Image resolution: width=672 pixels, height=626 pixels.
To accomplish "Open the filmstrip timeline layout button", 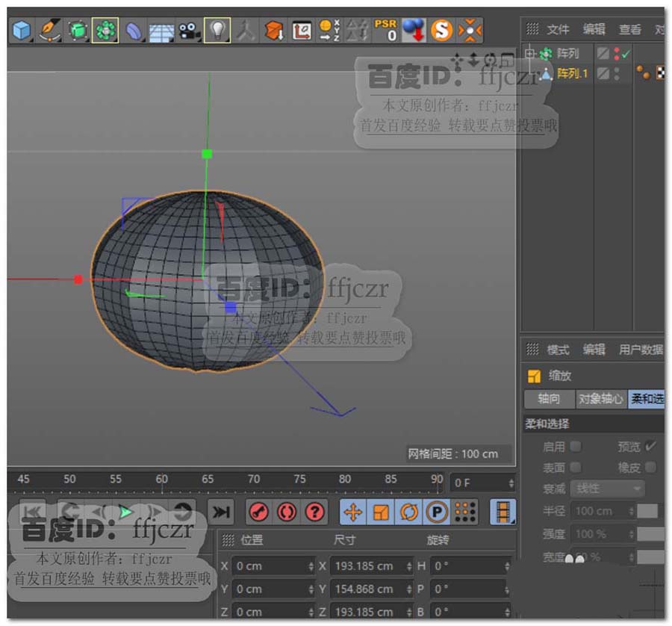I will (x=503, y=512).
